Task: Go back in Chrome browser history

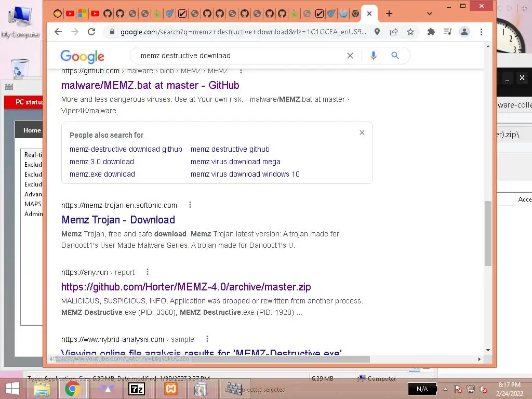Action: (58, 32)
